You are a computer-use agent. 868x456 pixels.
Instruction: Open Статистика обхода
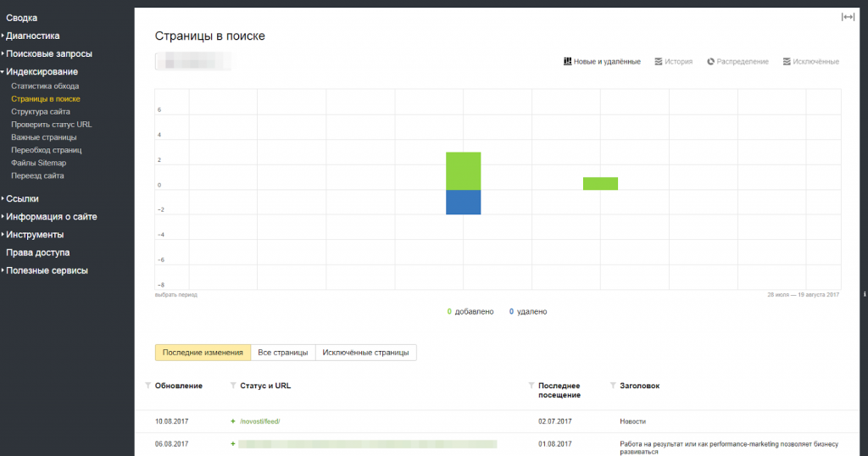45,86
